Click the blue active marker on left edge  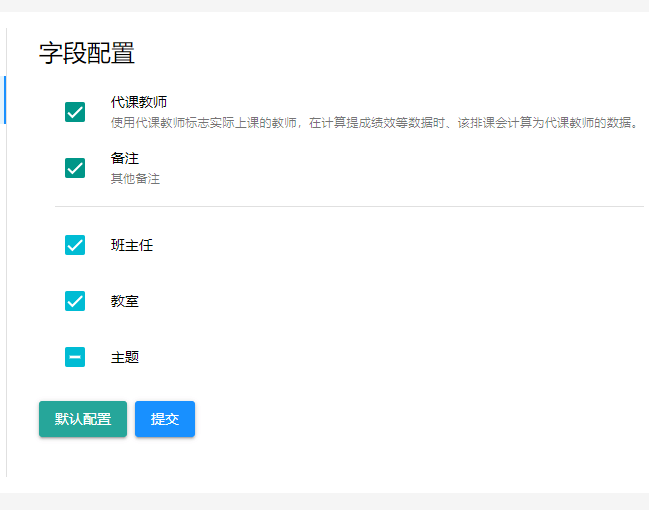click(5, 100)
